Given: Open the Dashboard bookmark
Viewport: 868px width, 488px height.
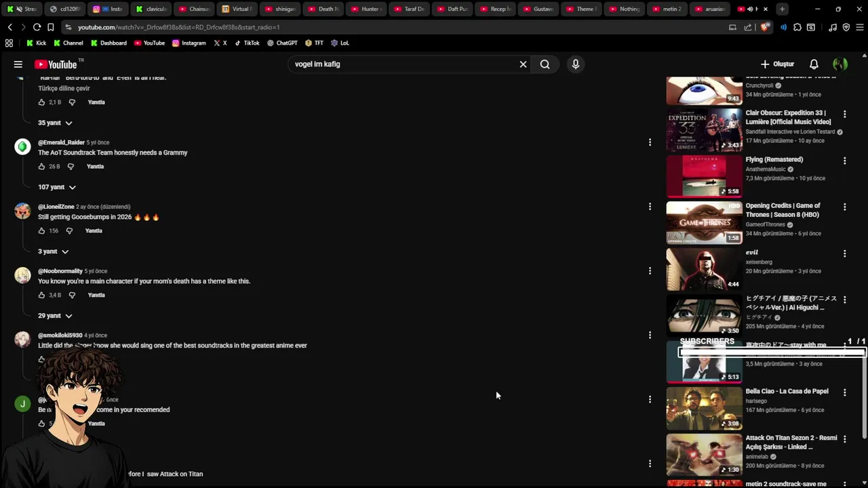Looking at the screenshot, I should (x=108, y=43).
